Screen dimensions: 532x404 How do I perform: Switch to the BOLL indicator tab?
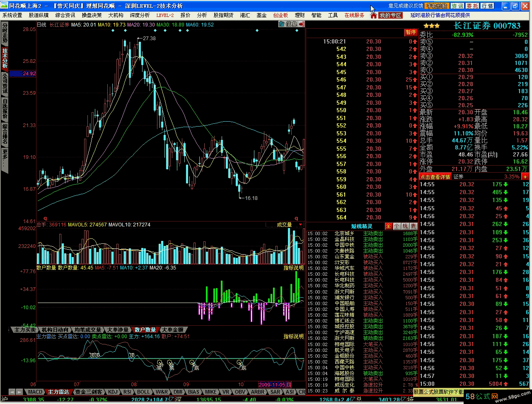(144, 392)
